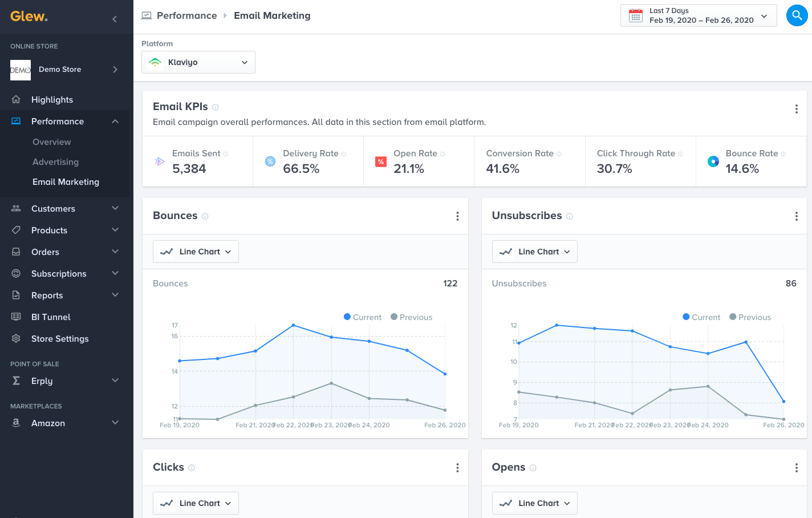
Task: Open BI Tunnel from the sidebar
Action: tap(51, 317)
